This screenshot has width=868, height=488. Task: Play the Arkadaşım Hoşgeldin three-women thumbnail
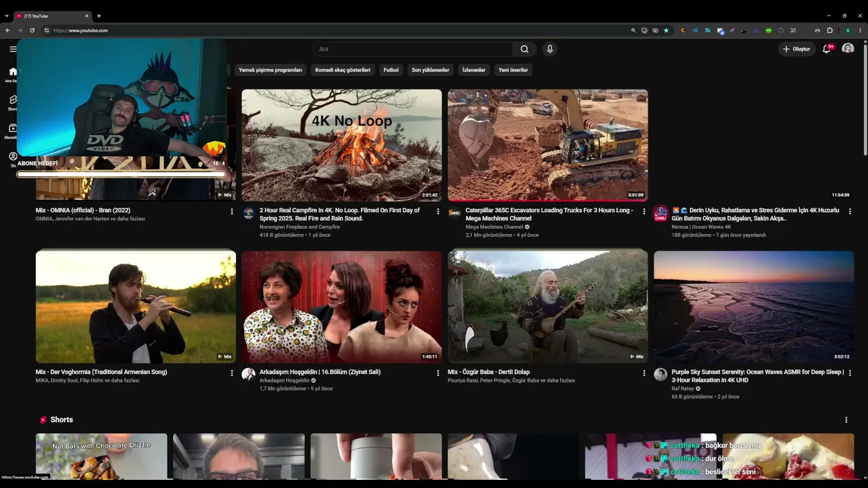pyautogui.click(x=342, y=307)
